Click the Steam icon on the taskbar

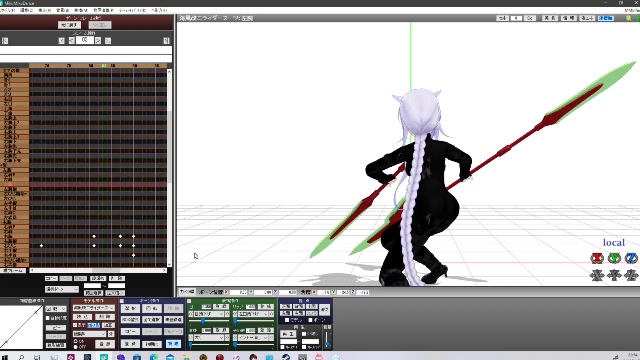coord(286,357)
